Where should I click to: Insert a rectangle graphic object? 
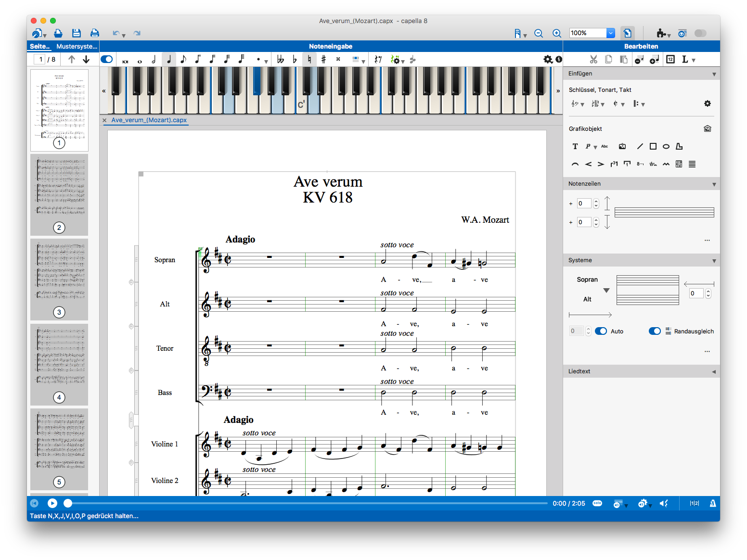(653, 146)
